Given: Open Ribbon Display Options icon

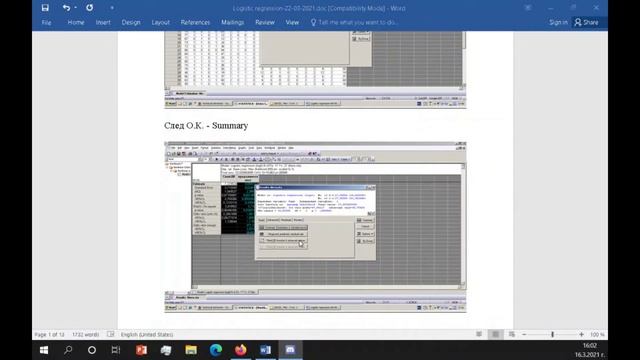Looking at the screenshot, I should (x=528, y=8).
